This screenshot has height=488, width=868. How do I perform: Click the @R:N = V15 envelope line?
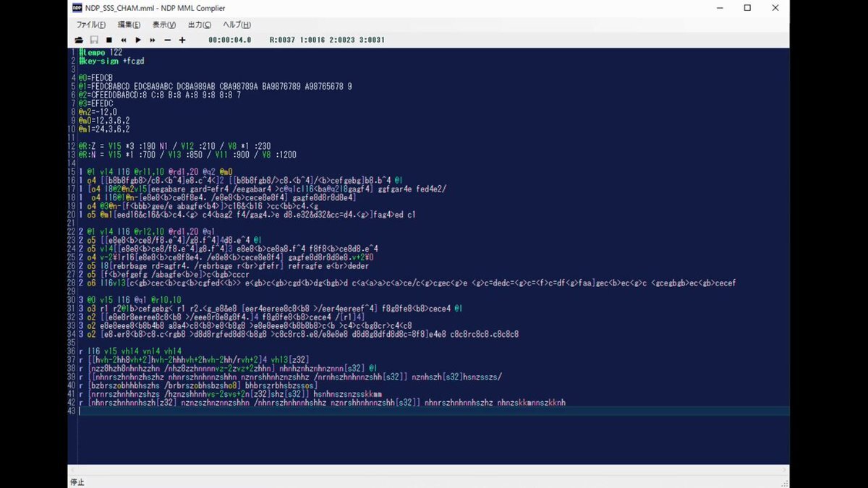187,155
